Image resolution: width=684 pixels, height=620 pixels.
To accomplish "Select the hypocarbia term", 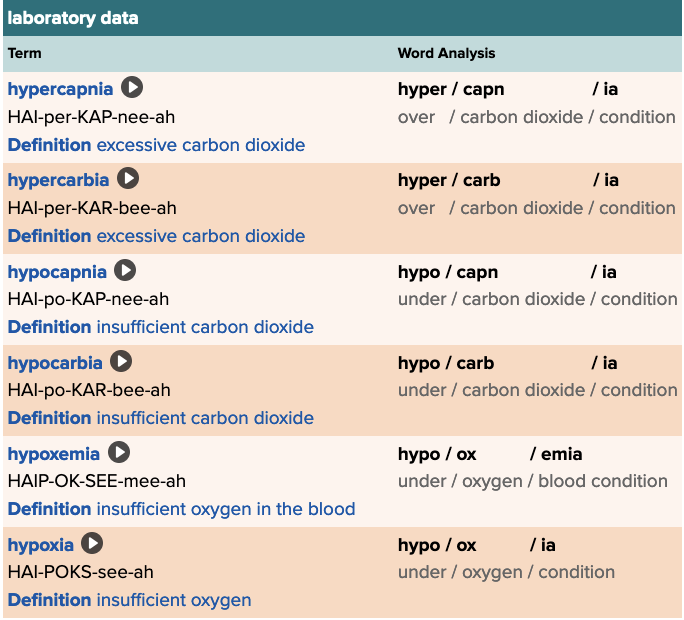I will (55, 362).
